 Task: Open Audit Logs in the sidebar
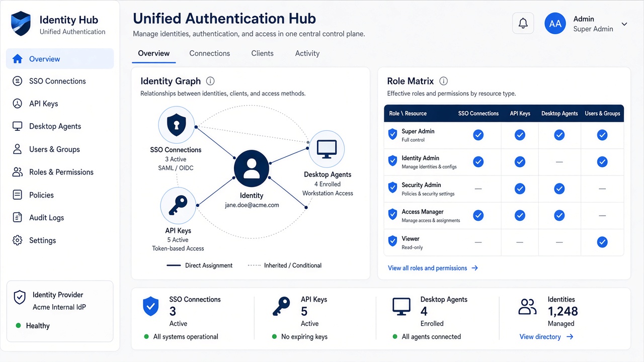coord(60,218)
